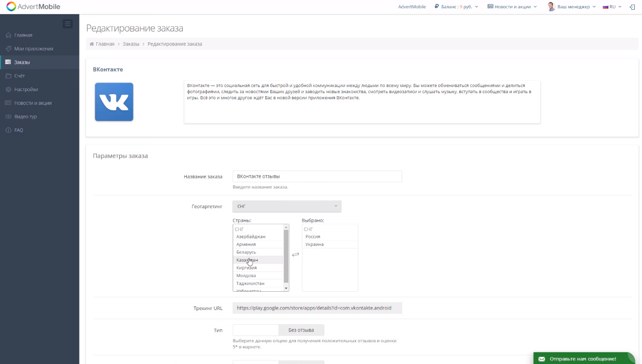Open the RU language selector
The image size is (642, 364).
click(612, 7)
